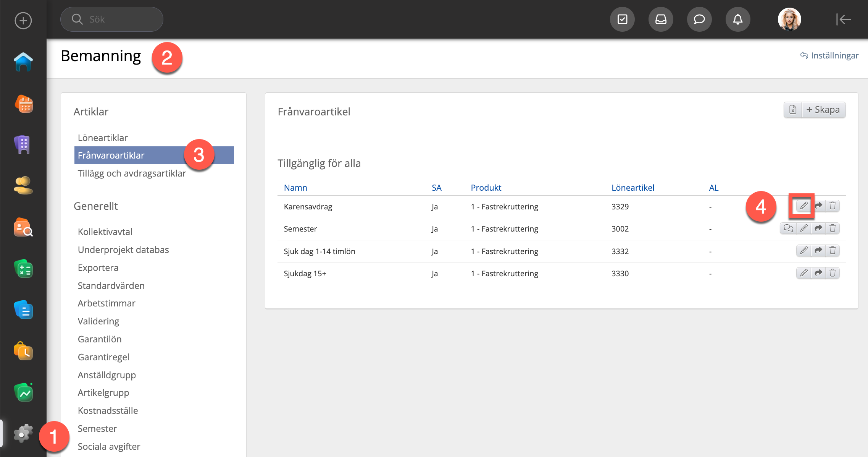Open the chat bubble icon in top bar
This screenshot has width=868, height=457.
[x=699, y=19]
